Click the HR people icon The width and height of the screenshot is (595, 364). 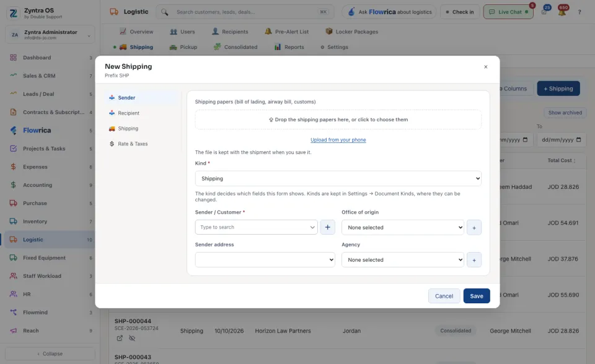(13, 294)
